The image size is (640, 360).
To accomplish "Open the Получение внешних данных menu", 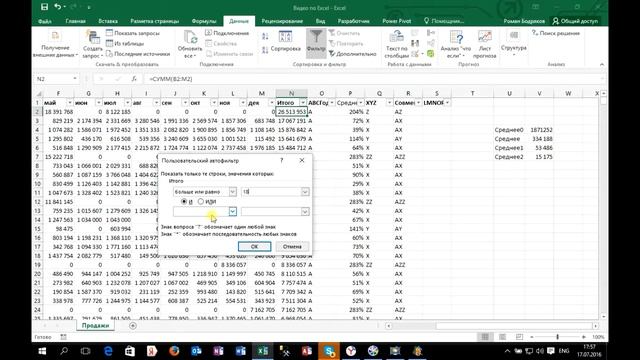I will pyautogui.click(x=55, y=45).
